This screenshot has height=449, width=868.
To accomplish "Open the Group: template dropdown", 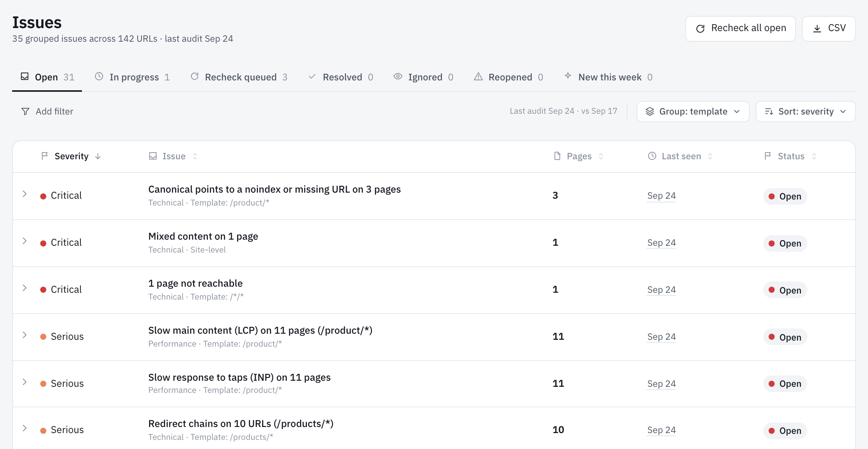I will 693,111.
